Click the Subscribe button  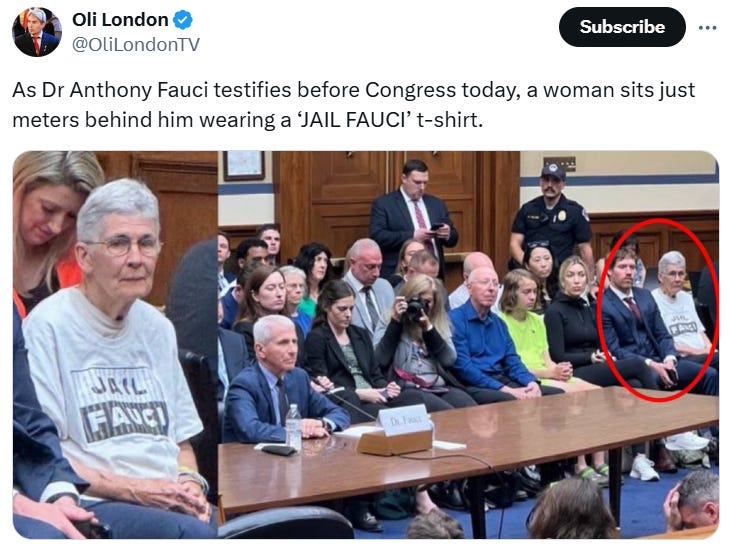[x=622, y=27]
